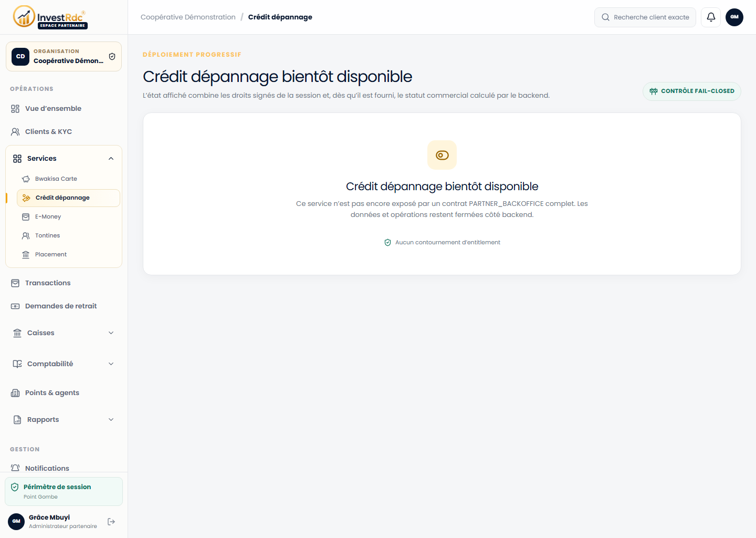Viewport: 756px width, 538px height.
Task: Click the Point Gombe session label
Action: click(x=40, y=497)
